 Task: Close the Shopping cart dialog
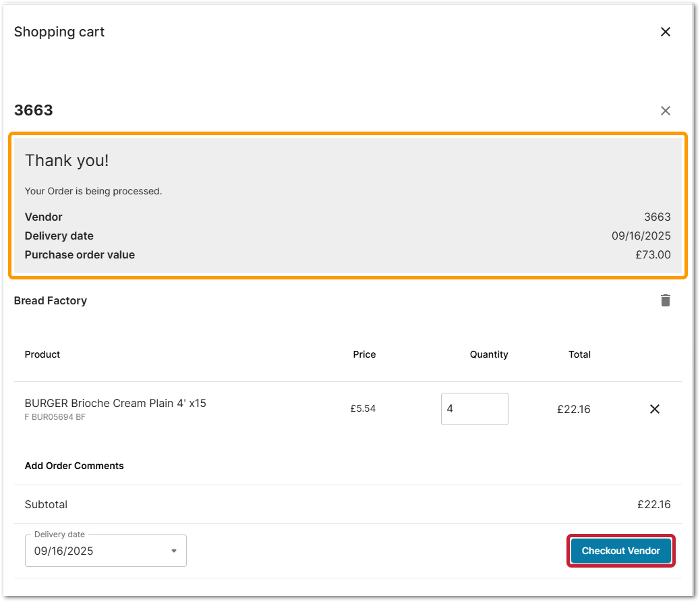(665, 32)
